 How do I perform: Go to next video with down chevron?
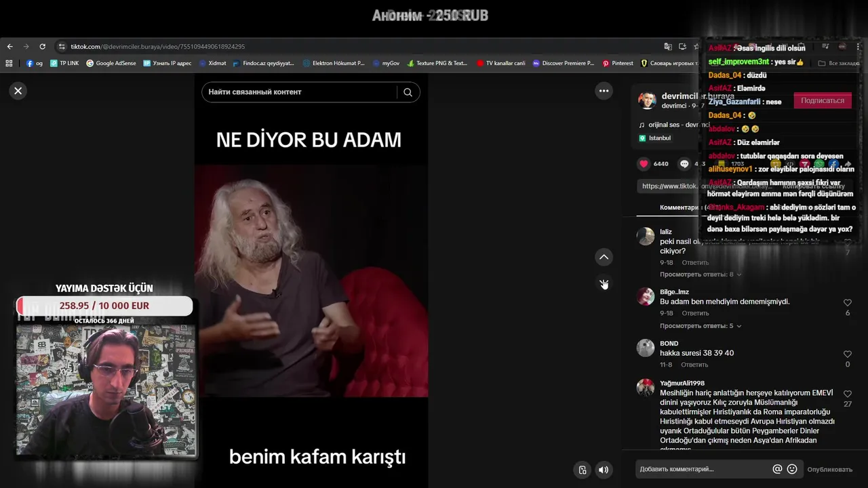coord(604,283)
